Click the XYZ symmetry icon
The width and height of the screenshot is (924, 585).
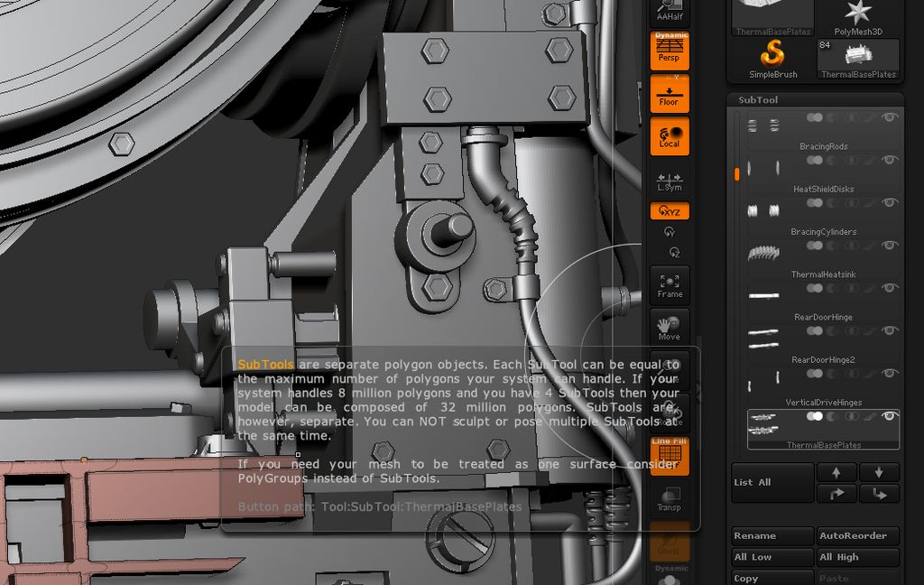tap(668, 210)
